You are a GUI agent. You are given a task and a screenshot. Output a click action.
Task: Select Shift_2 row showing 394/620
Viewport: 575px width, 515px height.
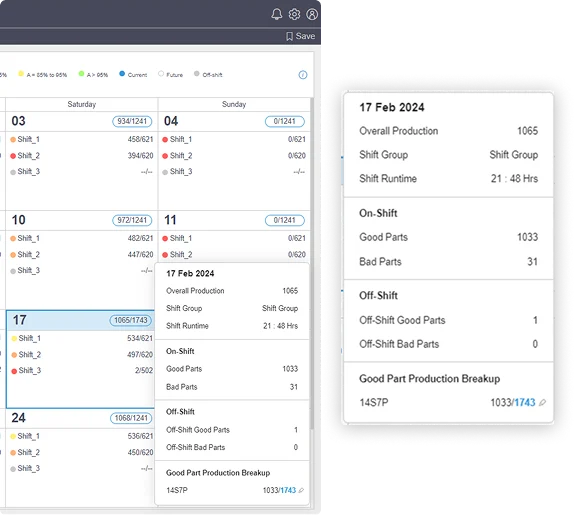81,156
